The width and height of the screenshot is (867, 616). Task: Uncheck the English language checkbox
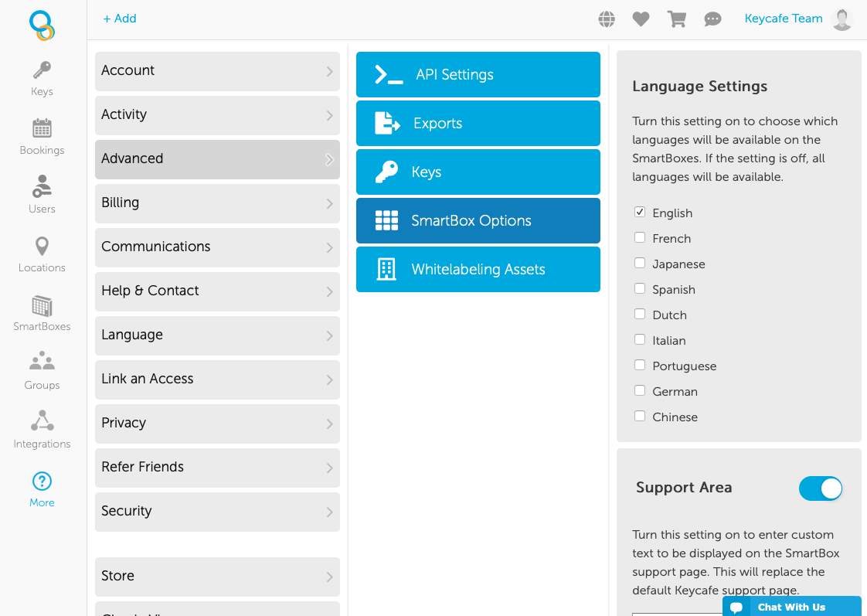(640, 212)
